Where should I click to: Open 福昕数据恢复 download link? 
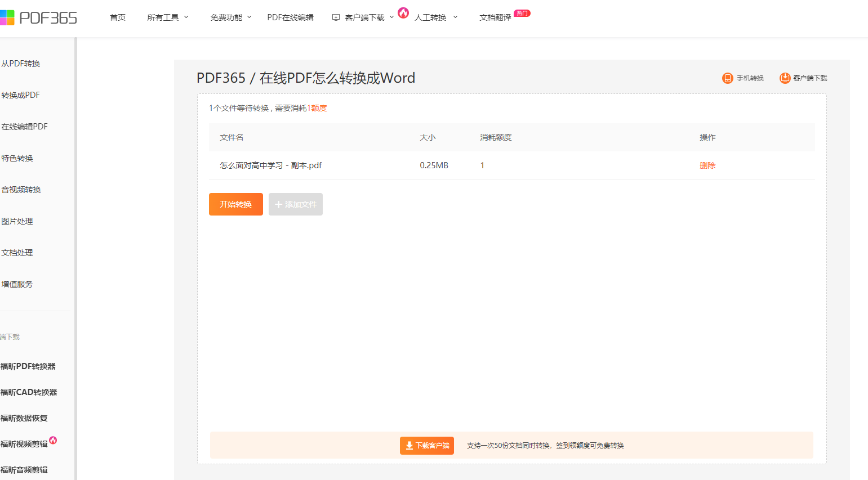[x=24, y=418]
